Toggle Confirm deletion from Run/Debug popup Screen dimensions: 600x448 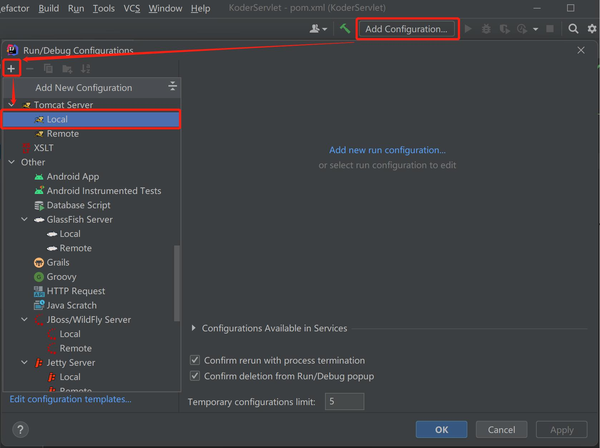(195, 376)
